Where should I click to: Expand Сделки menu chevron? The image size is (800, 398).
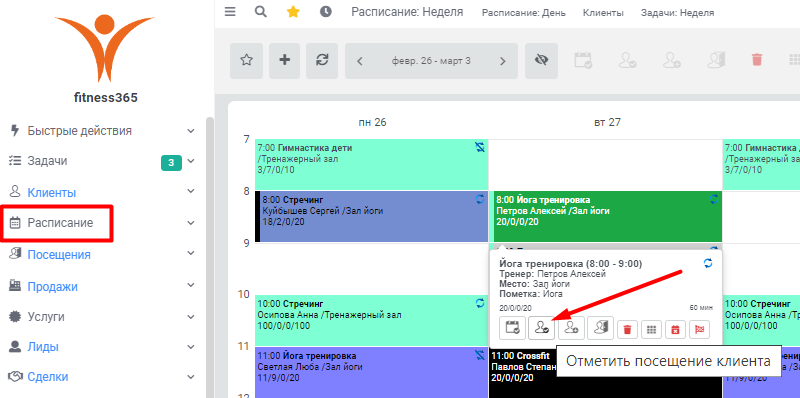tap(191, 378)
